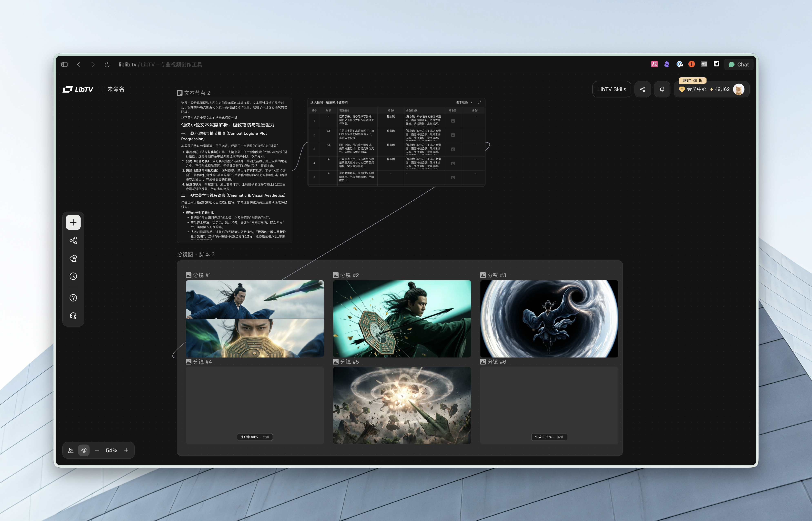The height and width of the screenshot is (521, 812).
Task: Open the 脚本视图 view dropdown
Action: point(464,103)
